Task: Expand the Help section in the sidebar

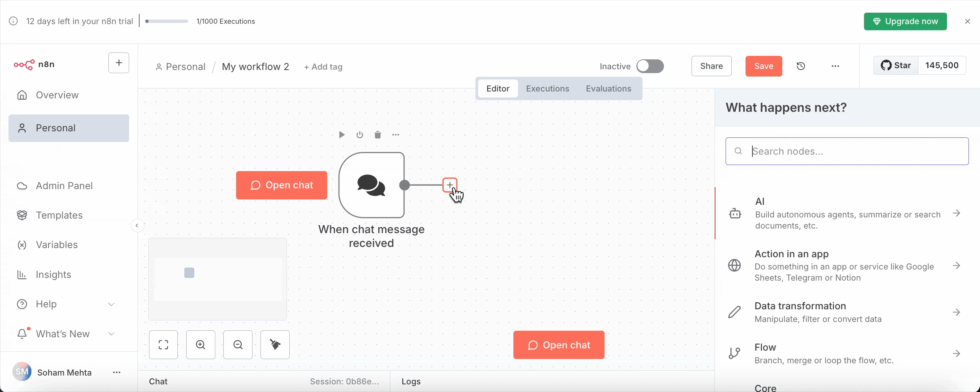Action: click(x=111, y=304)
